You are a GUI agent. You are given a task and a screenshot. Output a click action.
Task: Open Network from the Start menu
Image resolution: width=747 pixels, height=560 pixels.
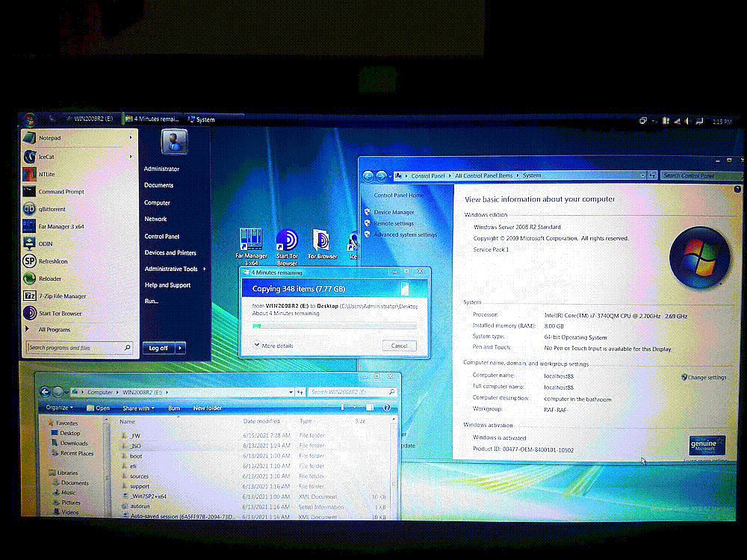tap(155, 219)
